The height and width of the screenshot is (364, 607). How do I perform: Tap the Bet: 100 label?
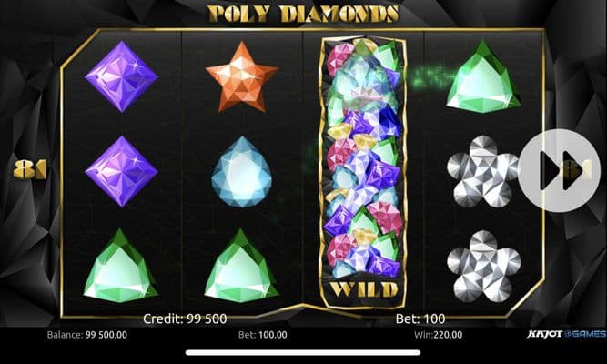(420, 318)
